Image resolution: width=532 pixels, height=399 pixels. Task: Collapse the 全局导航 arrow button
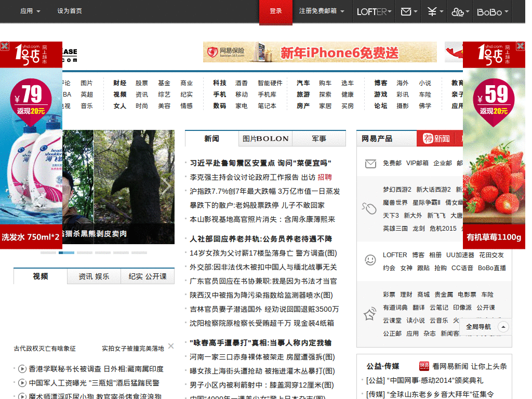(x=503, y=327)
